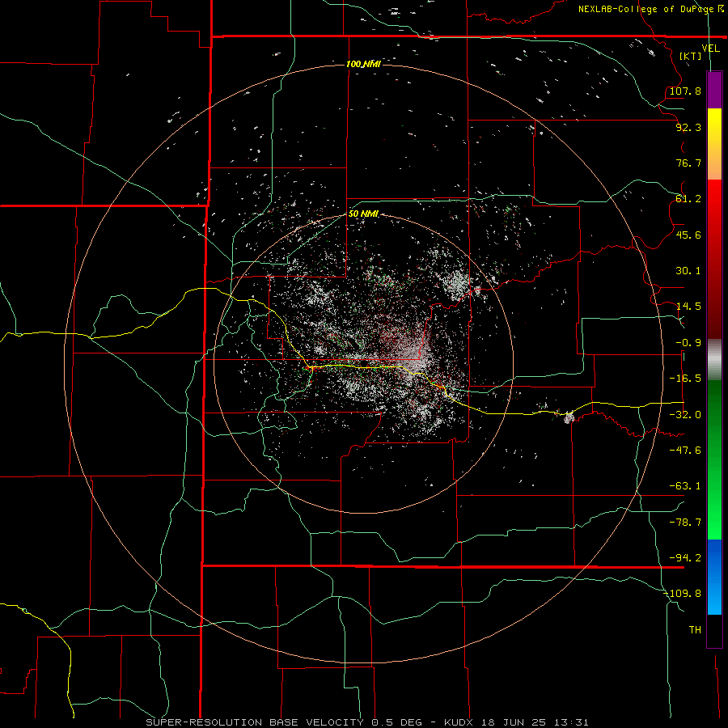Click the -63.1 velocity scale label
The height and width of the screenshot is (728, 728).
tap(685, 486)
